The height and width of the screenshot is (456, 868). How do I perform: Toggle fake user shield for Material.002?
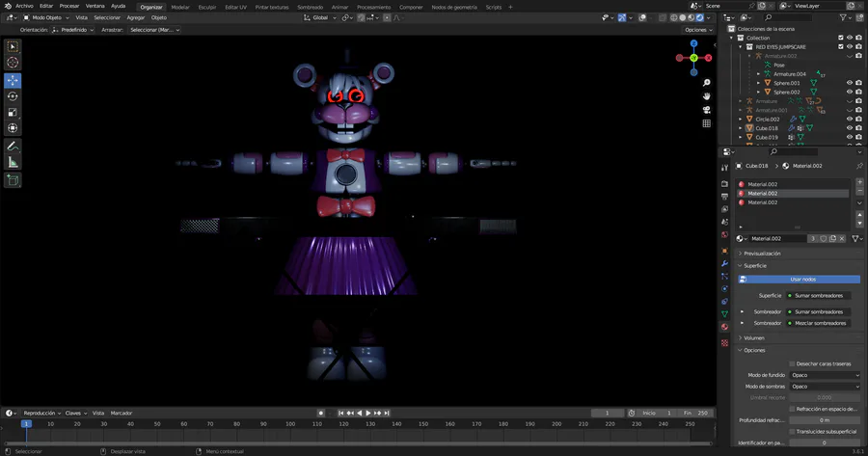(824, 238)
